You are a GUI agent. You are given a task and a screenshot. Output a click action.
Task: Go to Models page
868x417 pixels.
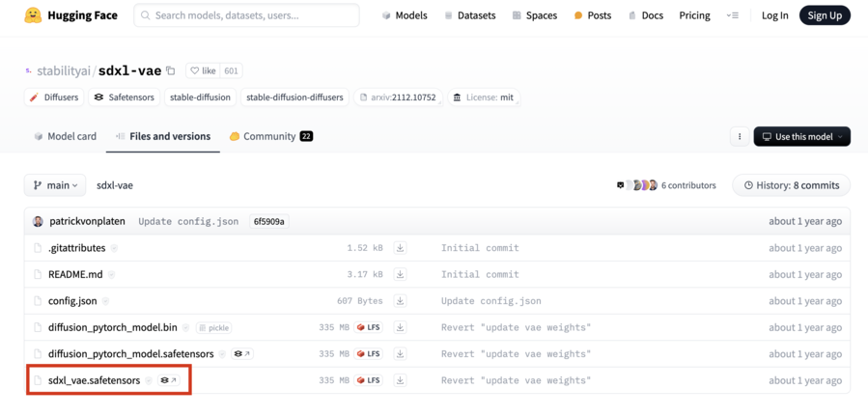point(405,15)
